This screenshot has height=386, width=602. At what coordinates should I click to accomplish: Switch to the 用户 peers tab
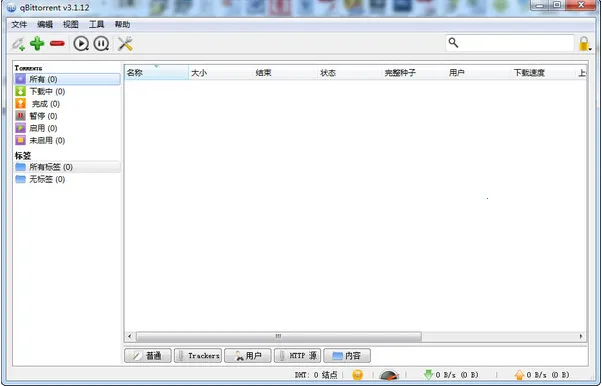(248, 356)
